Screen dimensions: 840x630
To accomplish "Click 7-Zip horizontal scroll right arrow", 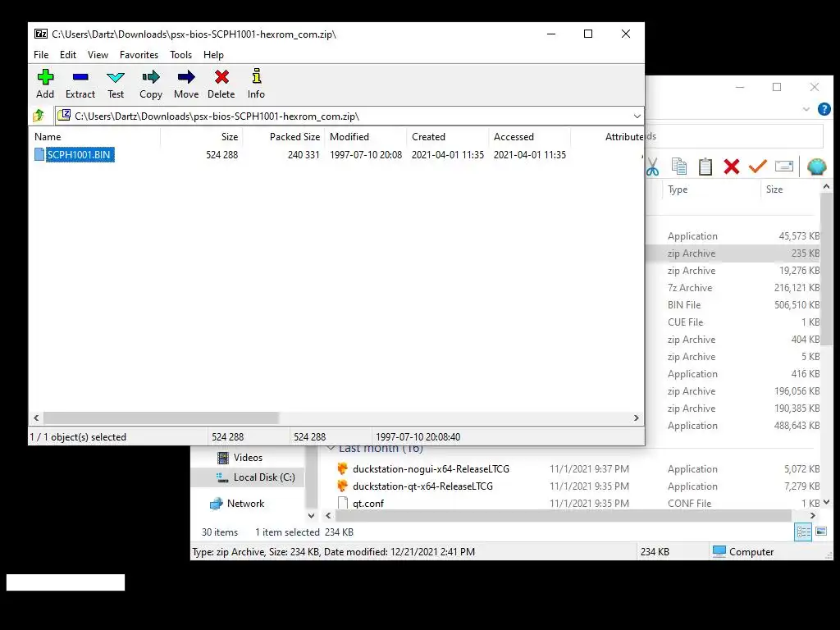I will pyautogui.click(x=637, y=418).
